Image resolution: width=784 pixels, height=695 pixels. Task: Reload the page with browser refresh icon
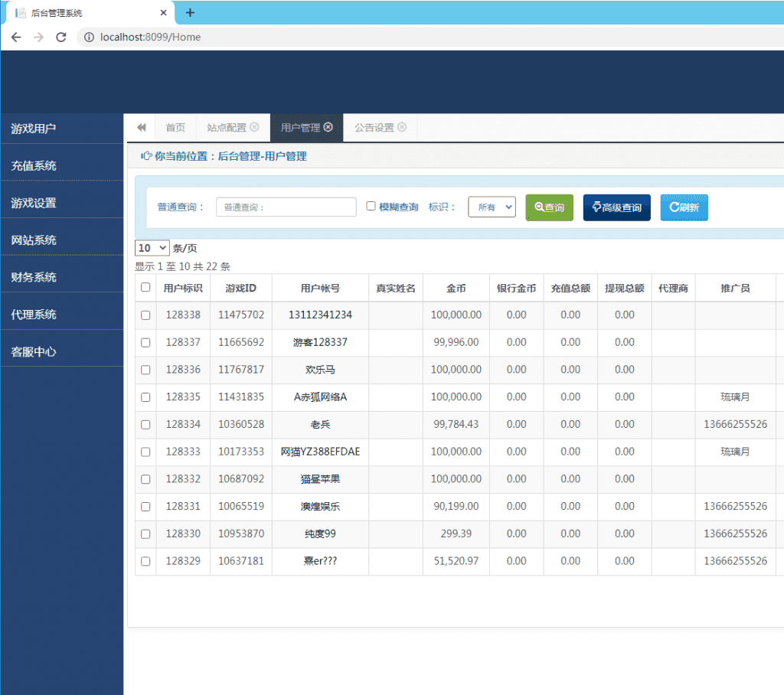point(61,37)
